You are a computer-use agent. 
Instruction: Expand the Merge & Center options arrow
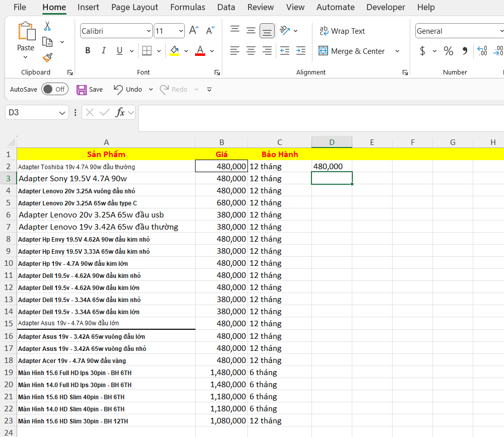tap(397, 51)
